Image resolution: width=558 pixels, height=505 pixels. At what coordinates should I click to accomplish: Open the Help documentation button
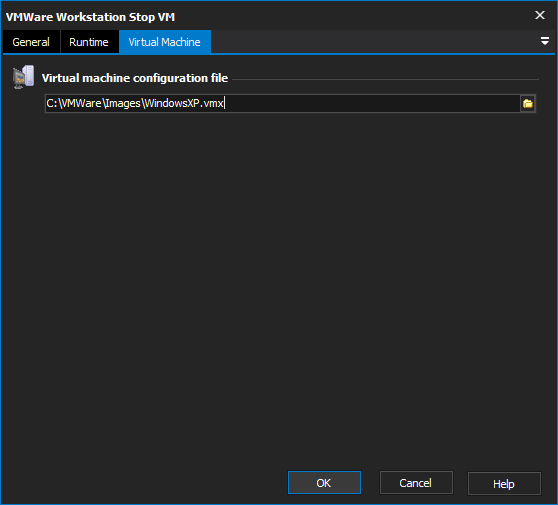(x=504, y=483)
